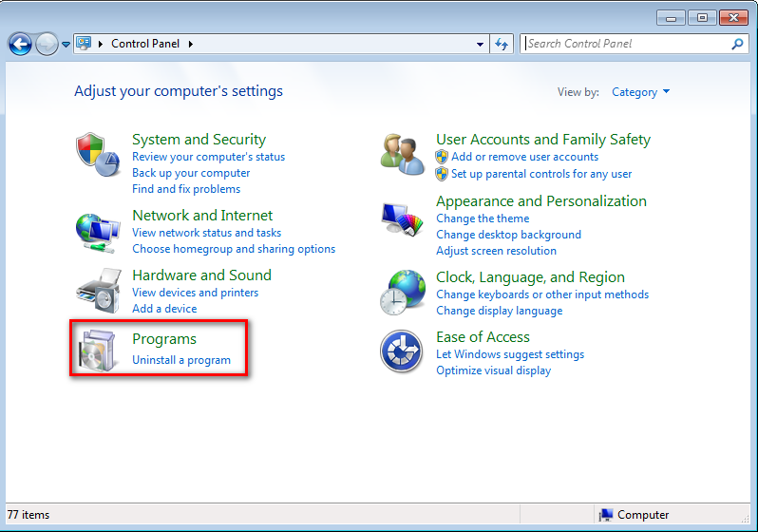
Task: Open Find and fix problems
Action: pyautogui.click(x=186, y=189)
